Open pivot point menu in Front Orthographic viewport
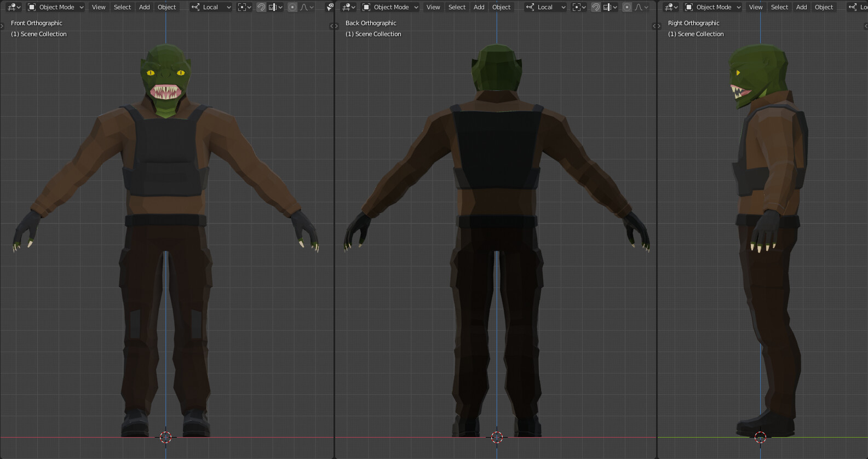 (x=244, y=7)
